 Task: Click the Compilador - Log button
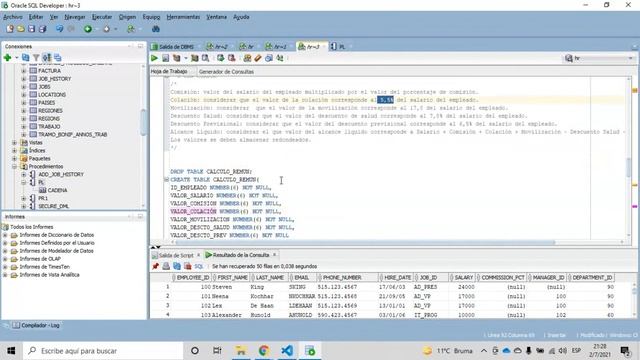pyautogui.click(x=36, y=325)
